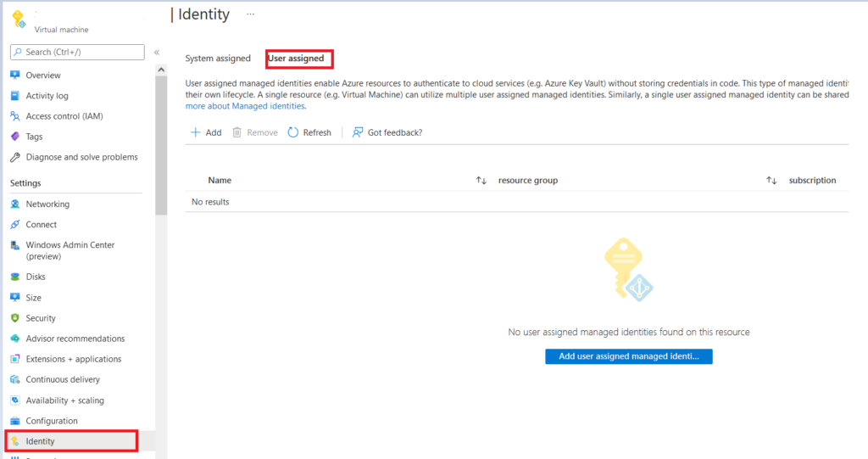Click the Networking icon
Image resolution: width=868 pixels, height=459 pixels.
[15, 204]
